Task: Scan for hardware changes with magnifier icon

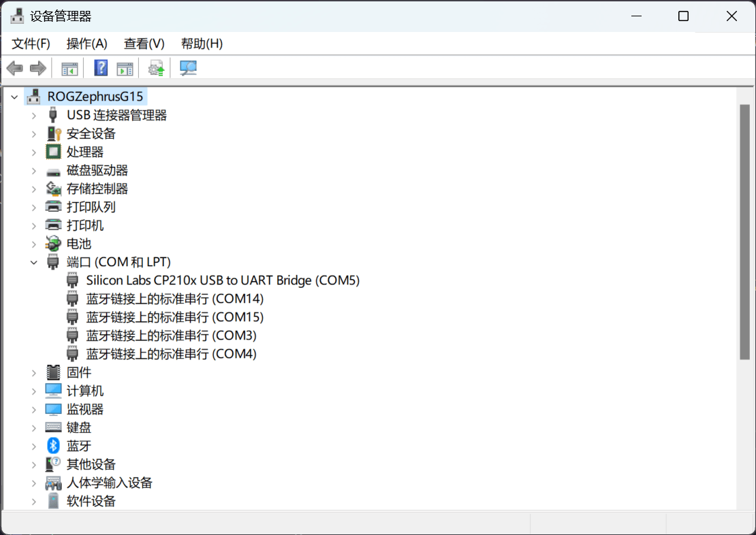Action: 188,67
